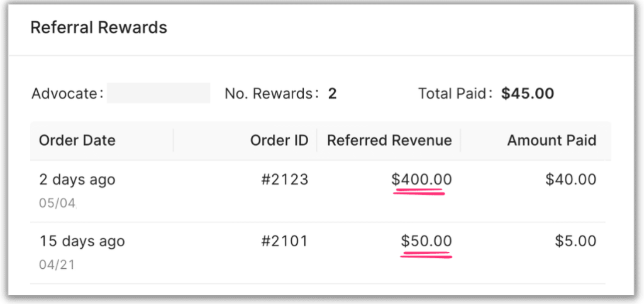Click the No. Rewards count of 2
This screenshot has height=304, width=644.
[x=332, y=94]
